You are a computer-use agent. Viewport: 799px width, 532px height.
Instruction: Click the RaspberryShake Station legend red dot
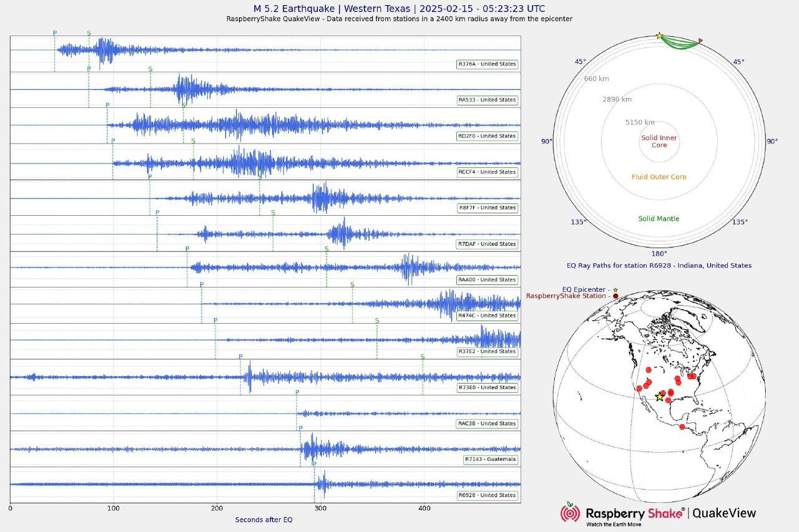(615, 296)
